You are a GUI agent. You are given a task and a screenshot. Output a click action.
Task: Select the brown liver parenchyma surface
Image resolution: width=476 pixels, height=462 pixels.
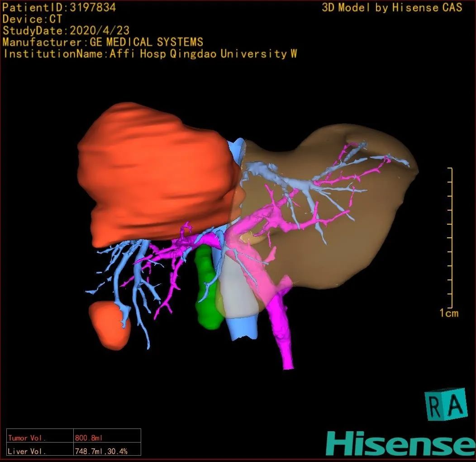362,236
